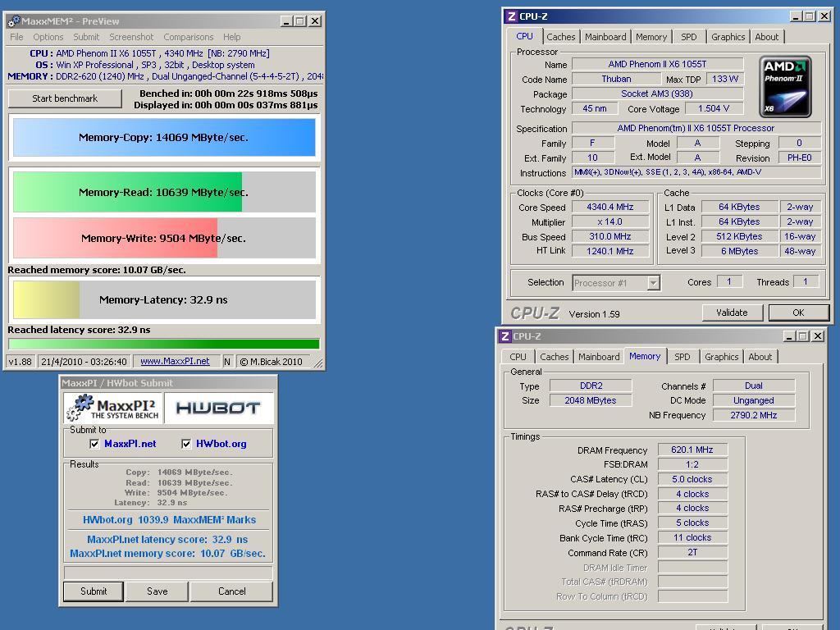Screen dimensions: 840x630
Task: Open the File menu in MaxxMEM²
Action: (x=16, y=37)
